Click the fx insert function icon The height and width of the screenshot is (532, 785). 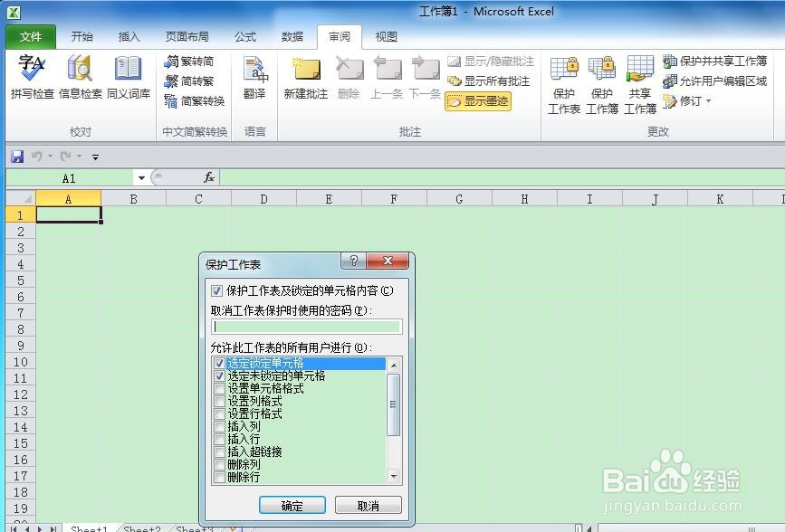[x=209, y=177]
